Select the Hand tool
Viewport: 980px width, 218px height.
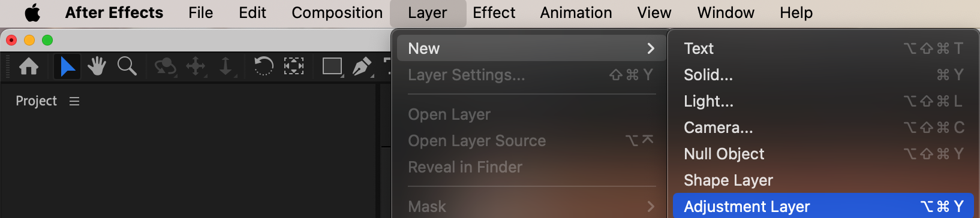click(97, 66)
